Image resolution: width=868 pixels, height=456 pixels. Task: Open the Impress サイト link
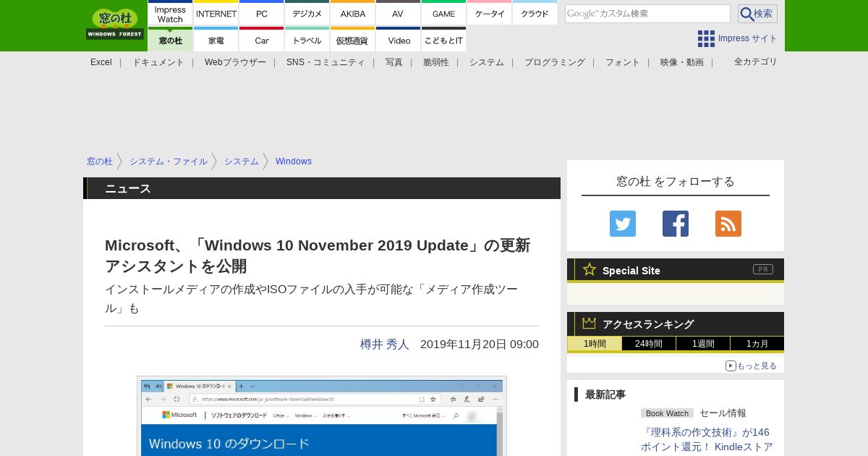748,38
